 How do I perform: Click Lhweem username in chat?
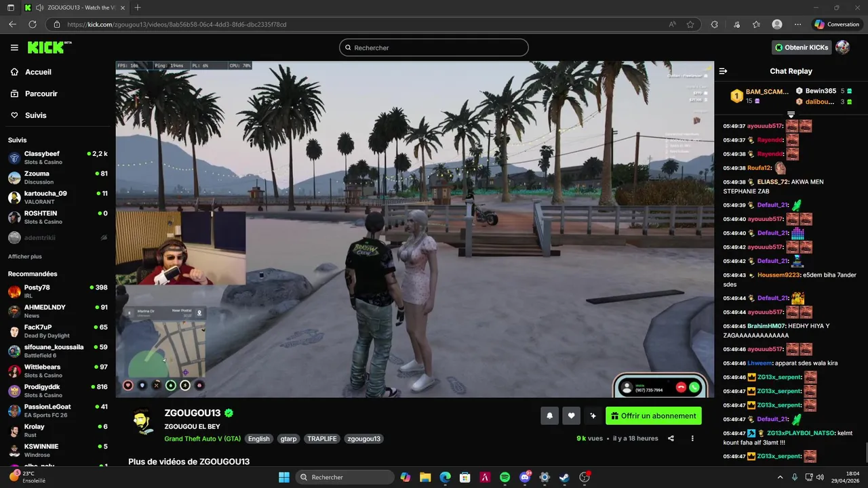(x=759, y=363)
